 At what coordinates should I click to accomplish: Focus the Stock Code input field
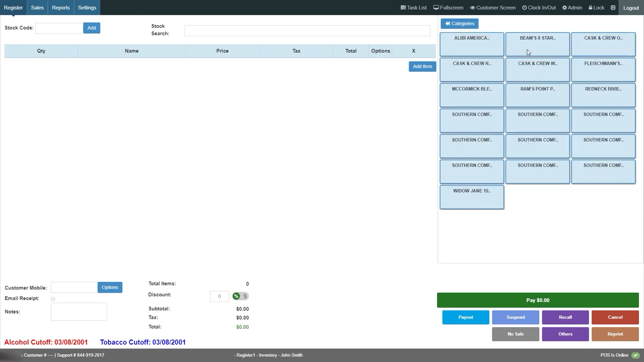[59, 28]
